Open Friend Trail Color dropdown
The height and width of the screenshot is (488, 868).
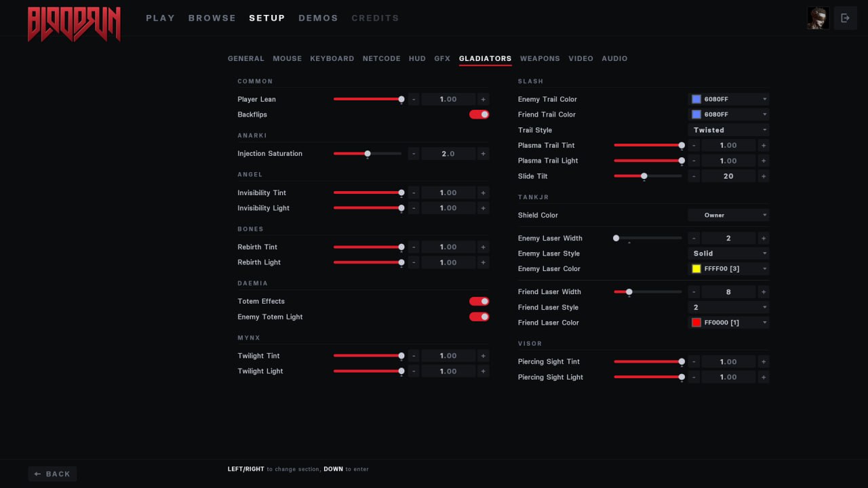tap(728, 115)
